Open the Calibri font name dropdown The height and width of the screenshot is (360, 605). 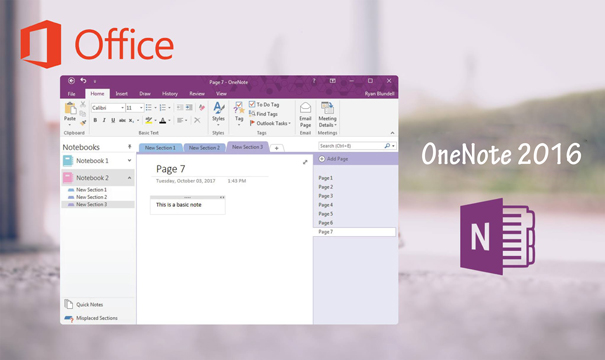pos(123,108)
